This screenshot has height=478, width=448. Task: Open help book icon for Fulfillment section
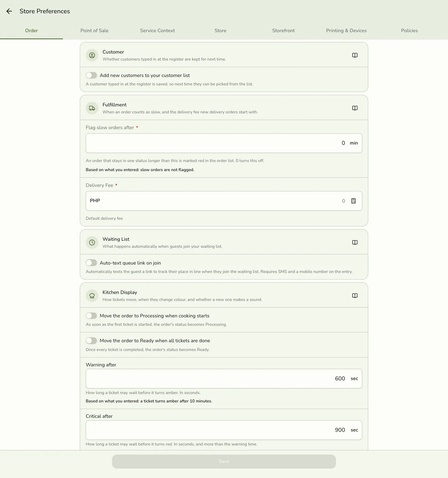point(355,108)
